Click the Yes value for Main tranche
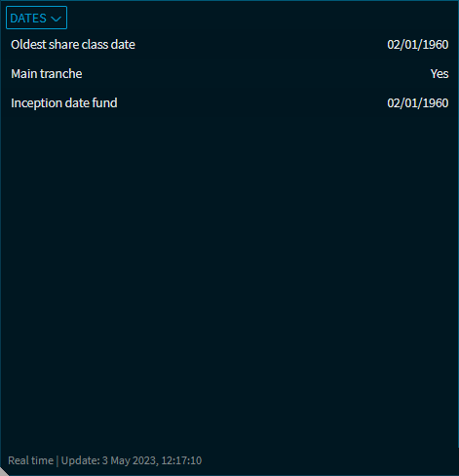 tap(440, 74)
